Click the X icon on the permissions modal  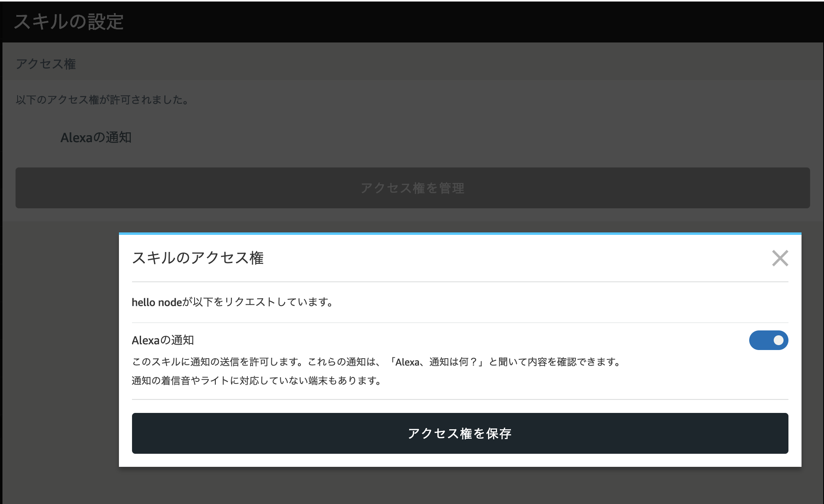[x=780, y=258]
